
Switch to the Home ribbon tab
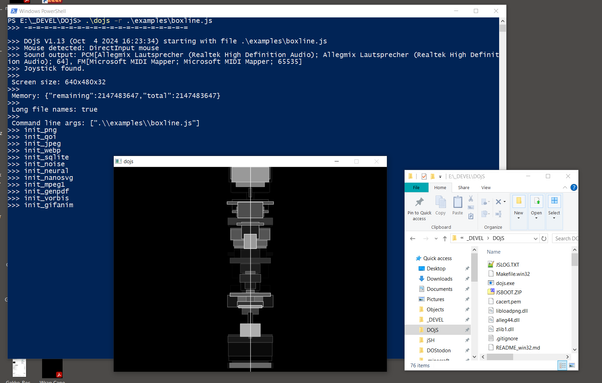(440, 188)
